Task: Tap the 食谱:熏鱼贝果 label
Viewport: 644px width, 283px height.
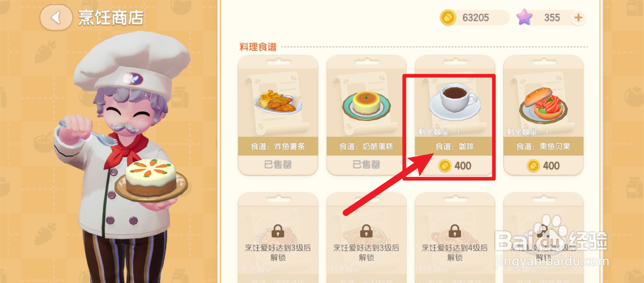Action: pos(543,147)
